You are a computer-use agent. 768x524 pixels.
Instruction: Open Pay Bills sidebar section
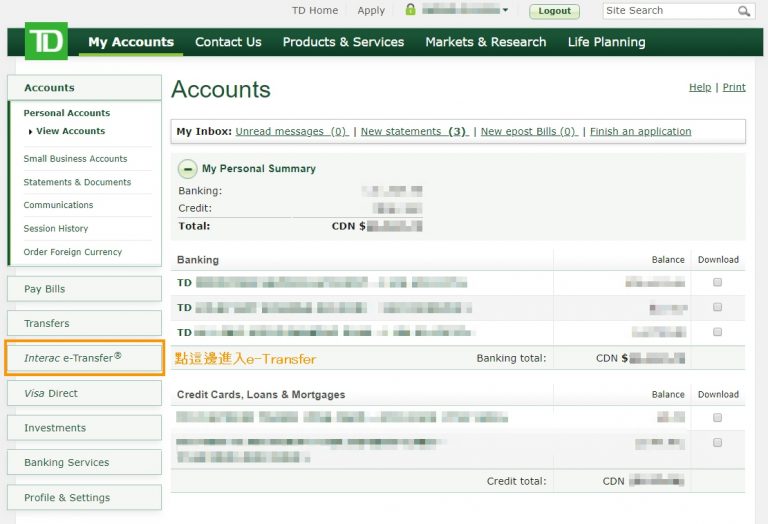click(84, 289)
